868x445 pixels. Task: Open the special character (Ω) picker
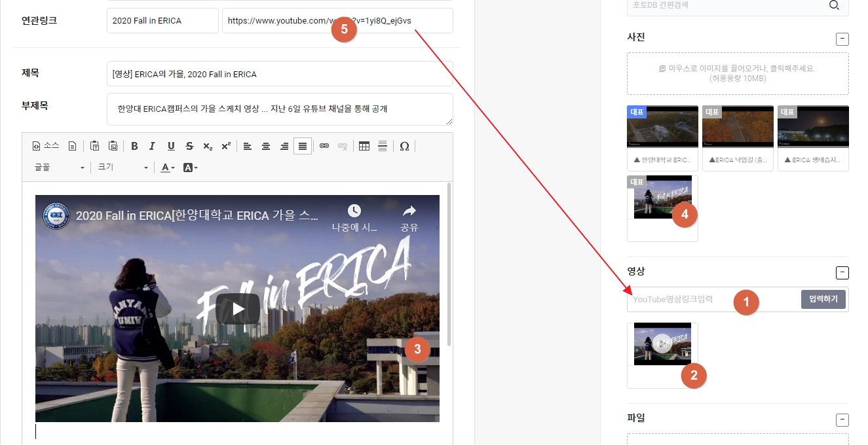(x=404, y=146)
